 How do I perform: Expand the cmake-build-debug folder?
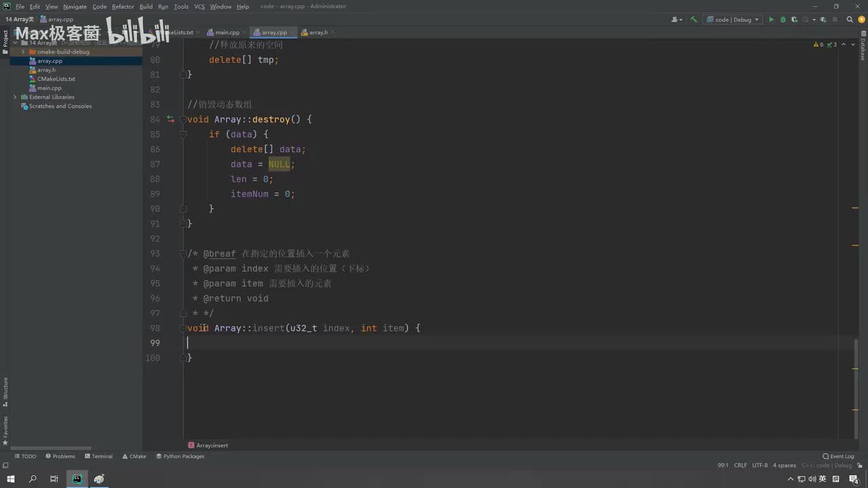[23, 52]
